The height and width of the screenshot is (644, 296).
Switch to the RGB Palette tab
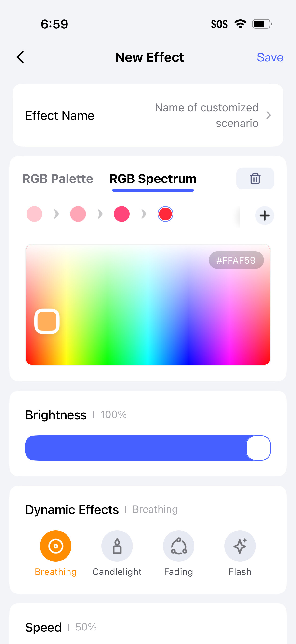click(57, 179)
